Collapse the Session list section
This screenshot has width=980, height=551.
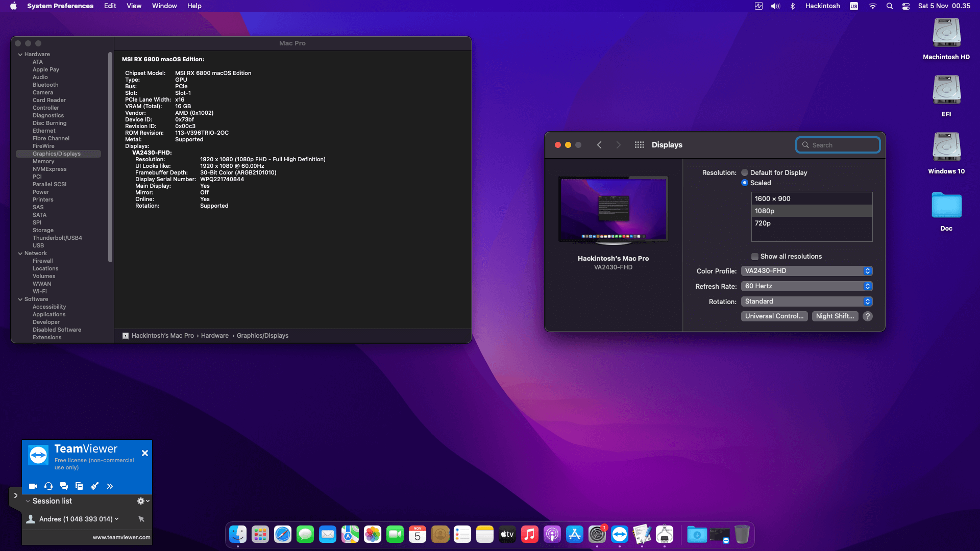pyautogui.click(x=28, y=501)
